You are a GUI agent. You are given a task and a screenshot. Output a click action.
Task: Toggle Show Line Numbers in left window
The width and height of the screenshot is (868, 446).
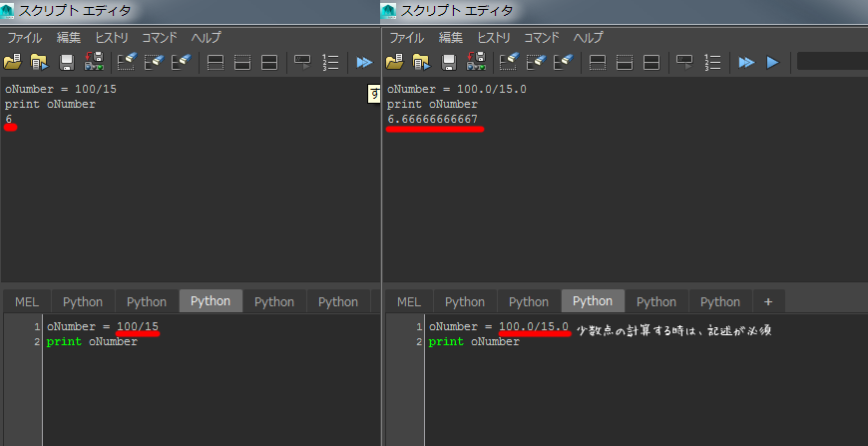(x=330, y=62)
